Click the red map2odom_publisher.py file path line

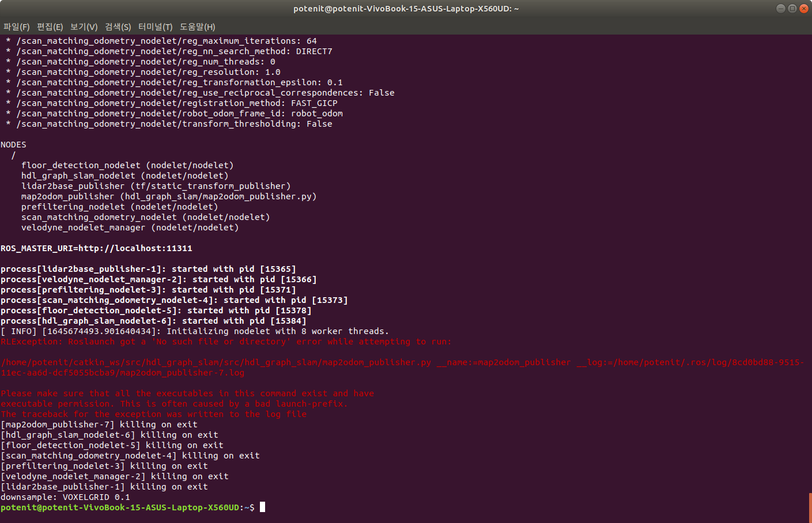(x=402, y=362)
